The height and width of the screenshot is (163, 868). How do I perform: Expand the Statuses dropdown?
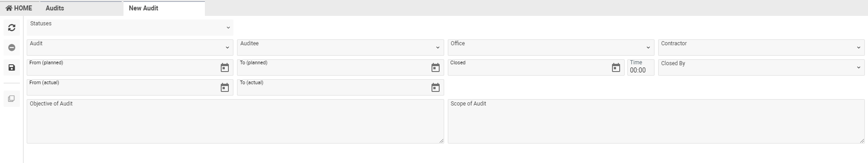click(130, 28)
